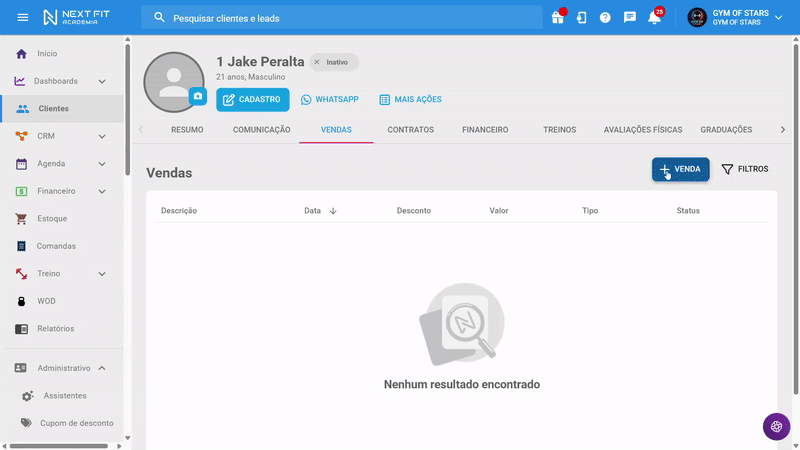Open the chat messages icon
800x450 pixels.
630,17
